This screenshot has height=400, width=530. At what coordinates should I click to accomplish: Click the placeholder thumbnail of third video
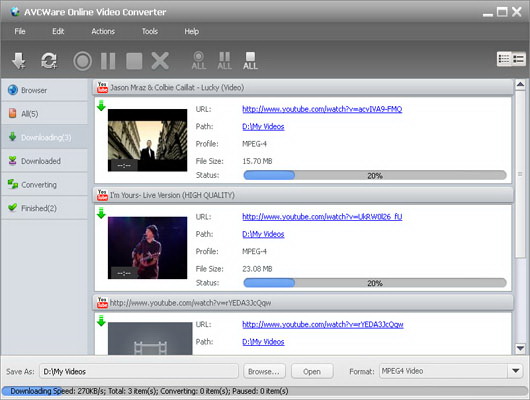150,338
